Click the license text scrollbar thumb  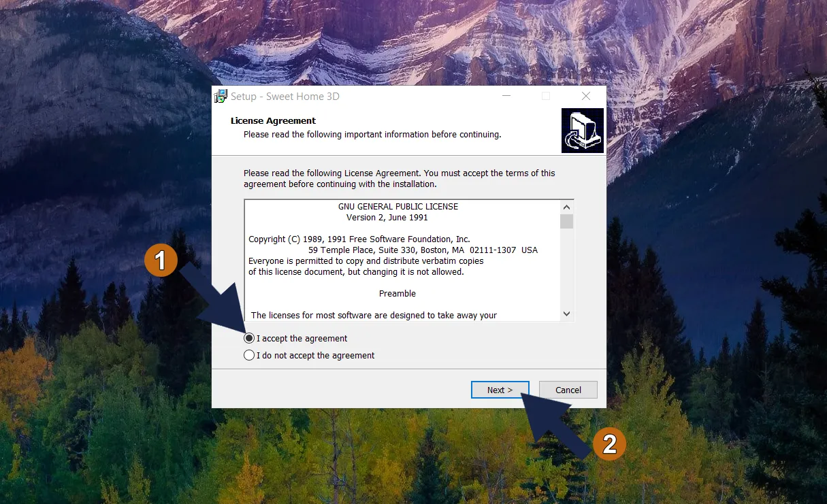click(567, 221)
